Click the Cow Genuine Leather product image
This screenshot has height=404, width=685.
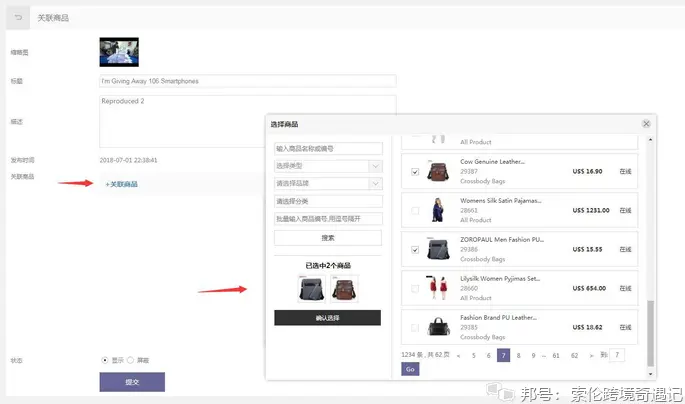pos(438,171)
